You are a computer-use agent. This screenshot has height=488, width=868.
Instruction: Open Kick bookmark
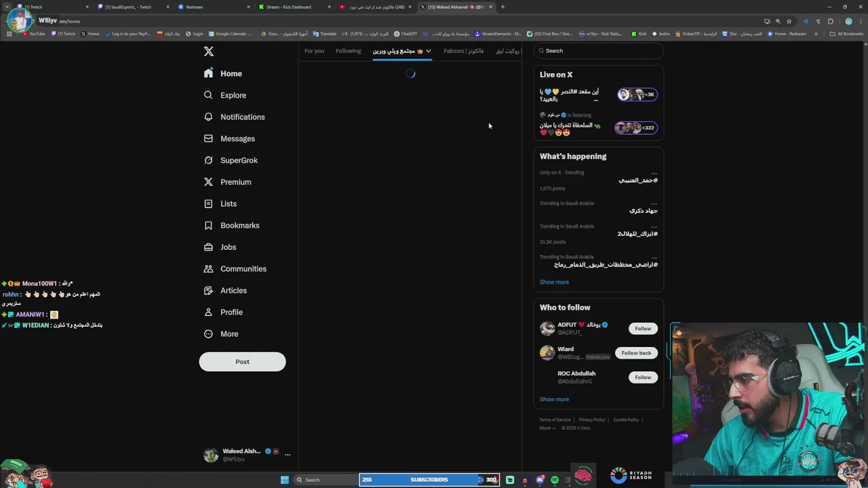pyautogui.click(x=639, y=34)
